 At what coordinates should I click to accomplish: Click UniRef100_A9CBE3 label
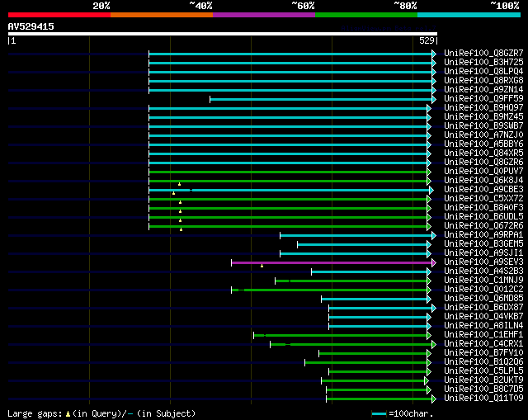(x=483, y=190)
